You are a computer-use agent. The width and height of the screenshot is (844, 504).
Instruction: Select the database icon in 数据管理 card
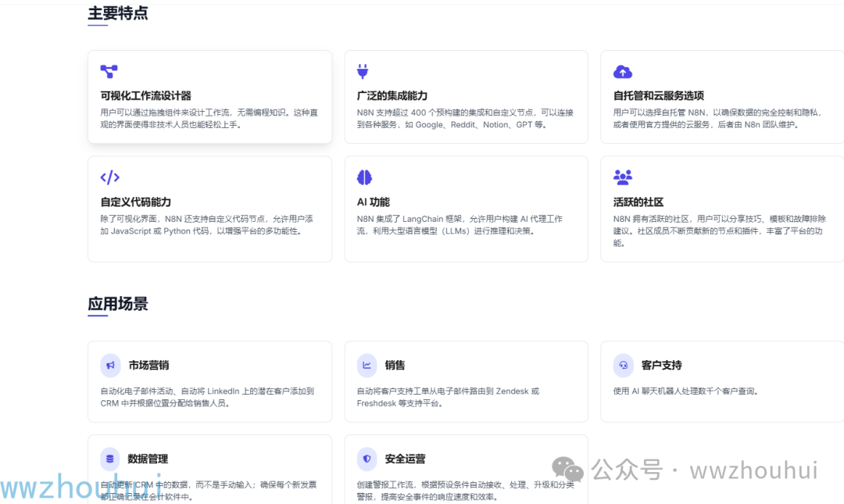(110, 459)
